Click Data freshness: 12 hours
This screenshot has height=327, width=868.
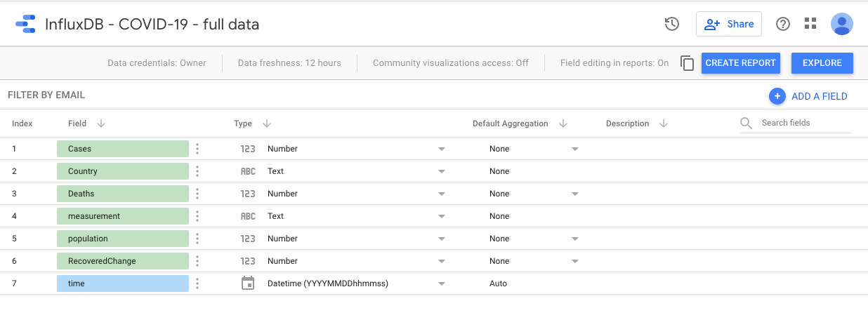289,63
